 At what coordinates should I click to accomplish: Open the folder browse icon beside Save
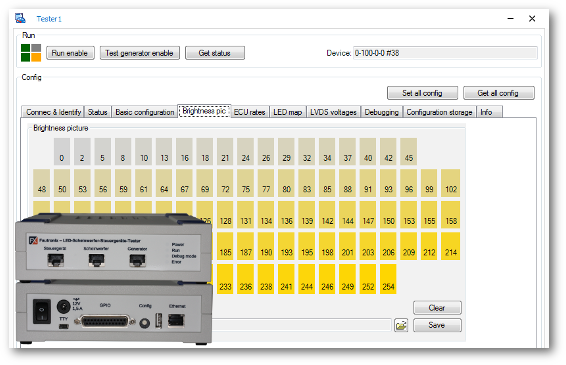[x=401, y=325]
